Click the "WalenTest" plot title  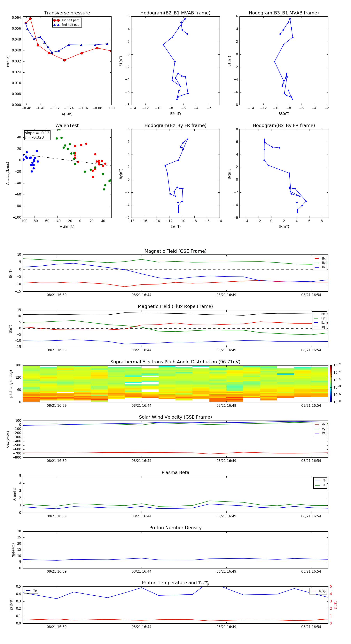pos(67,125)
